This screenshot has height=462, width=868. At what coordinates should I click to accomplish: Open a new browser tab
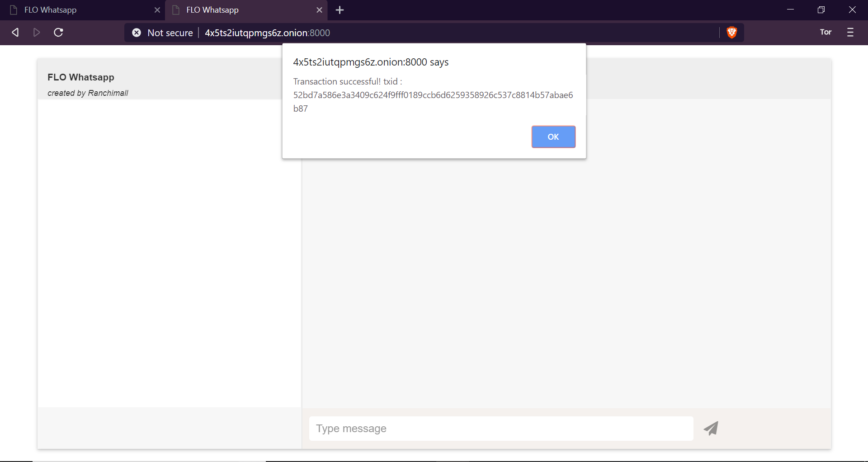[340, 9]
